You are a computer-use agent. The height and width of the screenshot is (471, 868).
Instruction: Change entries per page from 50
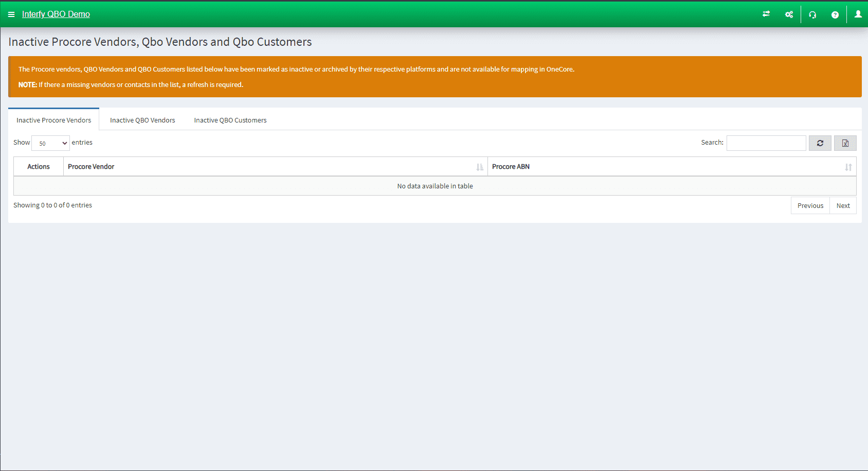pos(50,143)
